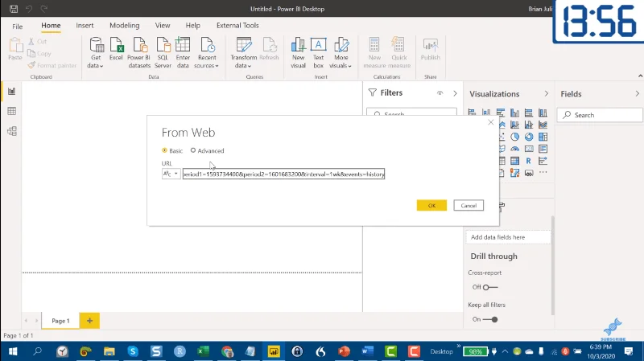Select the pie chart visual
The height and width of the screenshot is (361, 644).
tap(514, 137)
